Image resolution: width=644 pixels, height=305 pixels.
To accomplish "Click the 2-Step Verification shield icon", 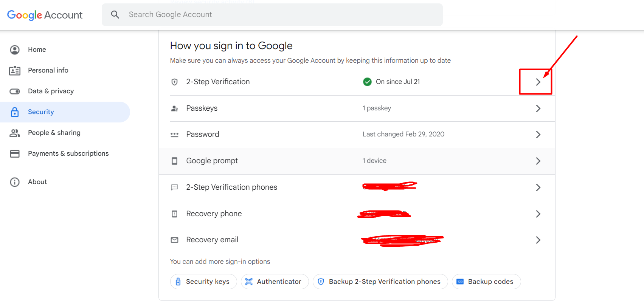I will pos(174,82).
